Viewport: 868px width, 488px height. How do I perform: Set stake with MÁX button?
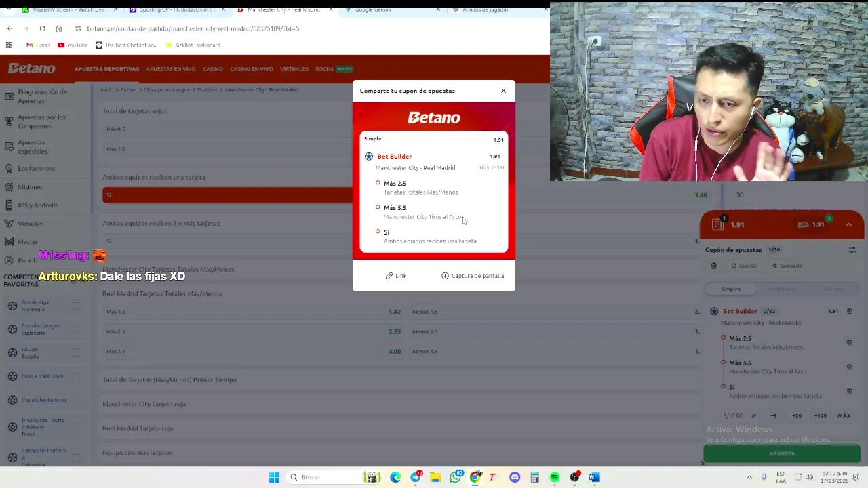coord(844,415)
